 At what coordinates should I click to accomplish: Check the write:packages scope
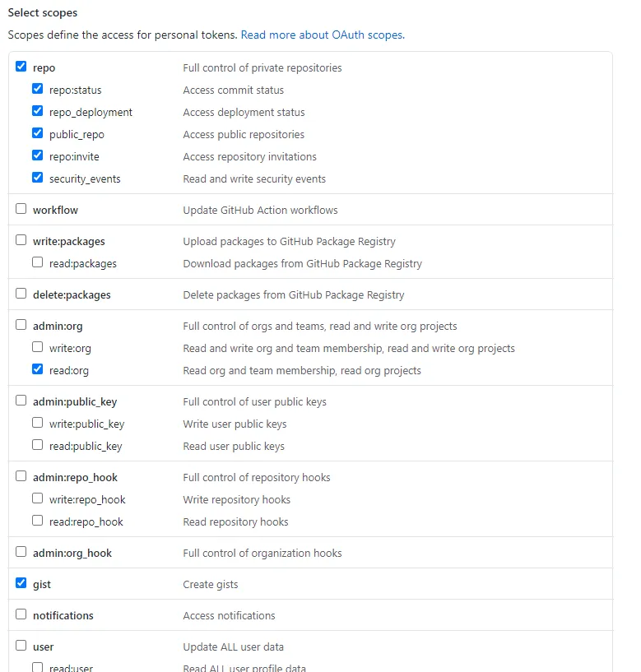pyautogui.click(x=21, y=241)
